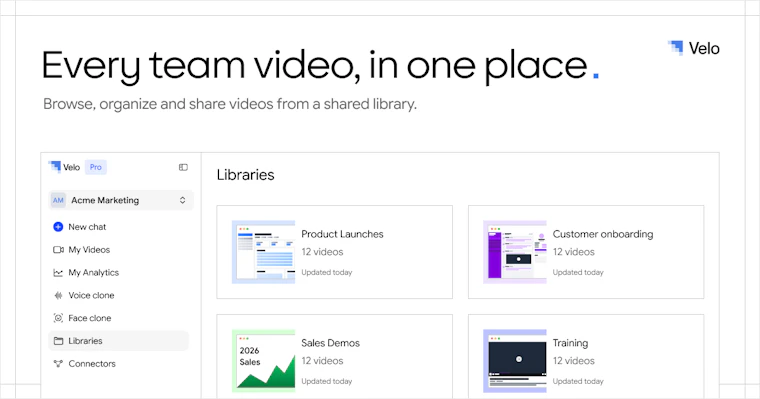Open the Sales Demos library thumbnail
This screenshot has width=760, height=399.
tap(263, 361)
